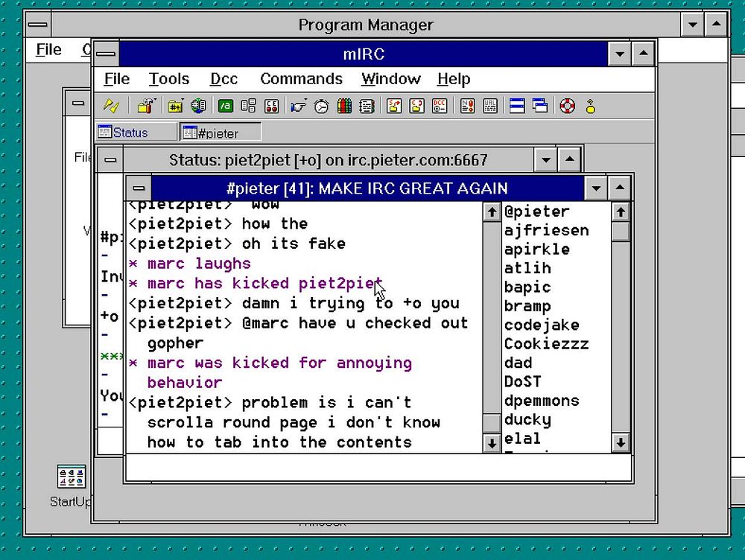Open the Channels folder icon

click(x=175, y=106)
